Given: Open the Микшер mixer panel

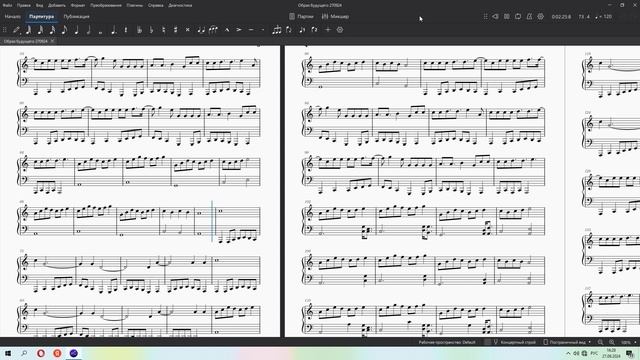Looking at the screenshot, I should (335, 17).
